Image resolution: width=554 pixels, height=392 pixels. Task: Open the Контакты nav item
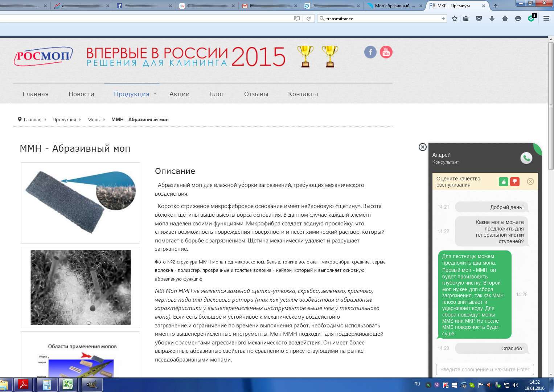(303, 94)
